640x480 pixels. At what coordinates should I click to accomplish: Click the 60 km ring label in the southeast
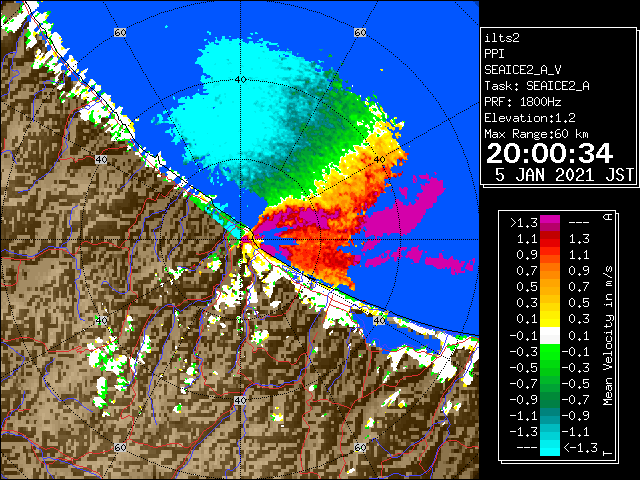click(x=360, y=448)
